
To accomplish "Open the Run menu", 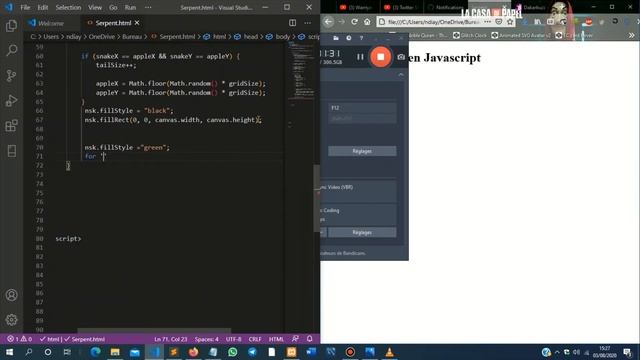I will coord(130,7).
